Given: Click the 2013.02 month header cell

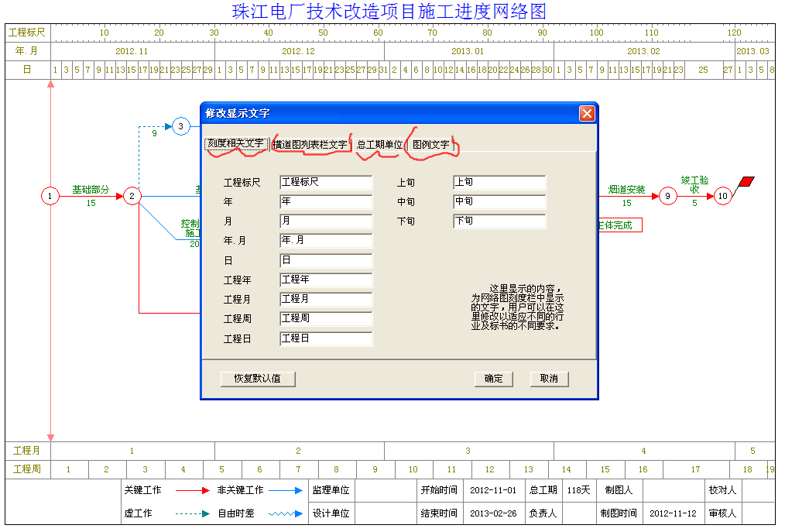Looking at the screenshot, I should (x=644, y=51).
